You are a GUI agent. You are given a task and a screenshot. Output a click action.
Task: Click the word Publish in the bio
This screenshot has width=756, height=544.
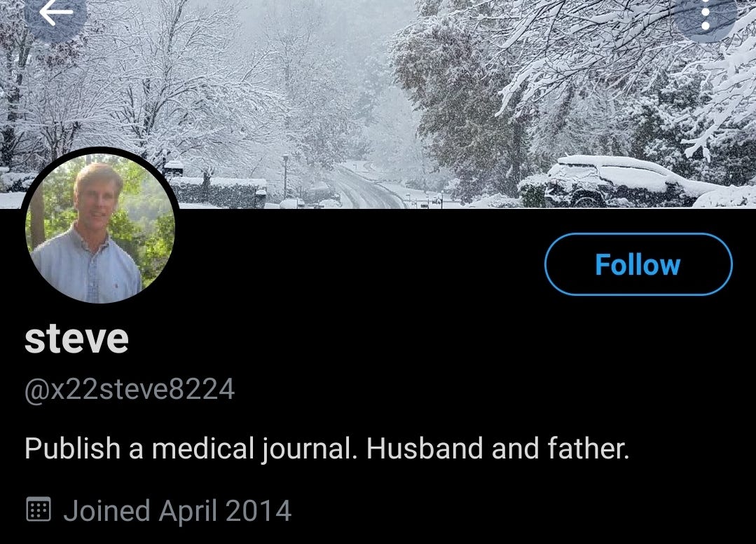click(72, 448)
